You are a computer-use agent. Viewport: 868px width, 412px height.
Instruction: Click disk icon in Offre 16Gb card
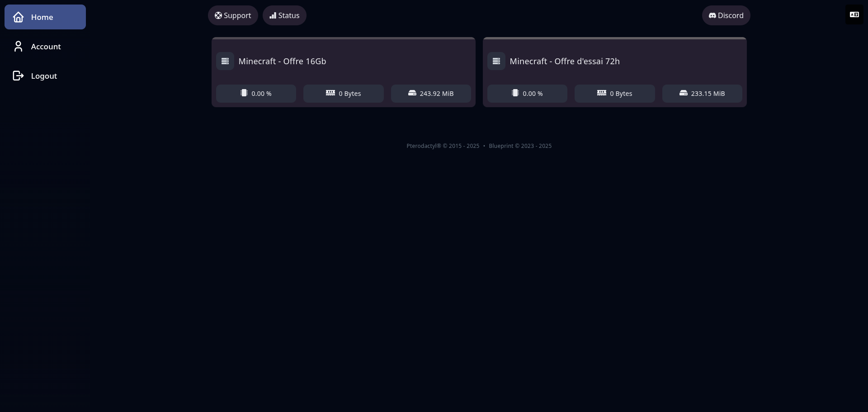coord(412,93)
